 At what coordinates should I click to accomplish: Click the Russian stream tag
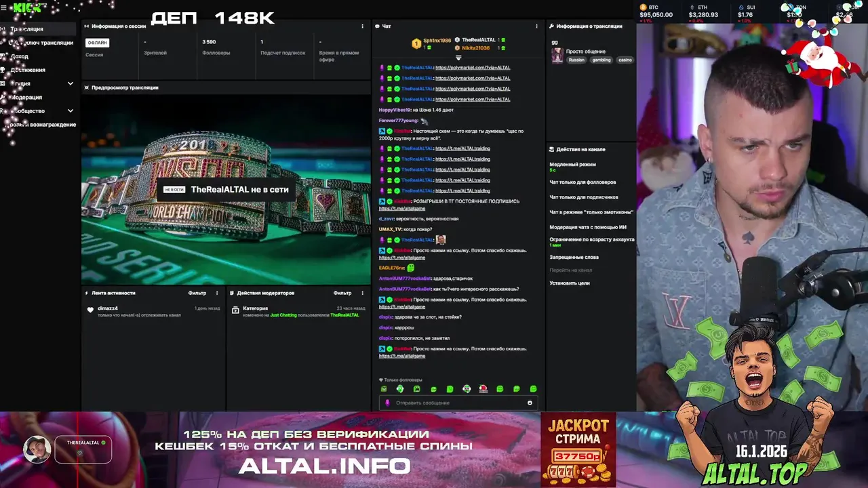point(576,60)
